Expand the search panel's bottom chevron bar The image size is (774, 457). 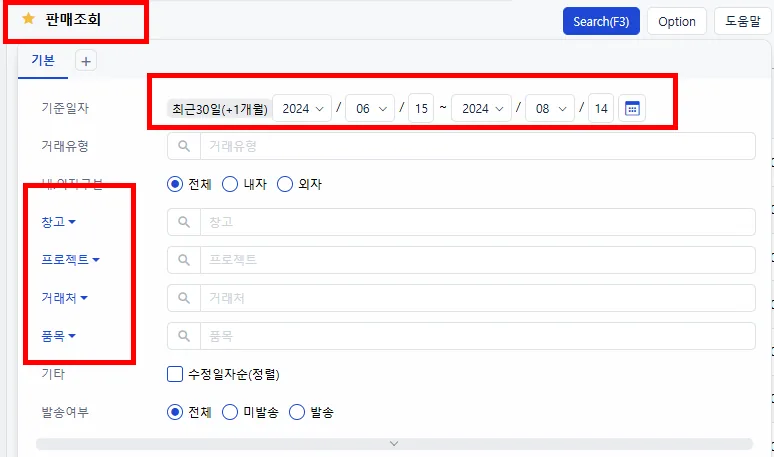[394, 443]
